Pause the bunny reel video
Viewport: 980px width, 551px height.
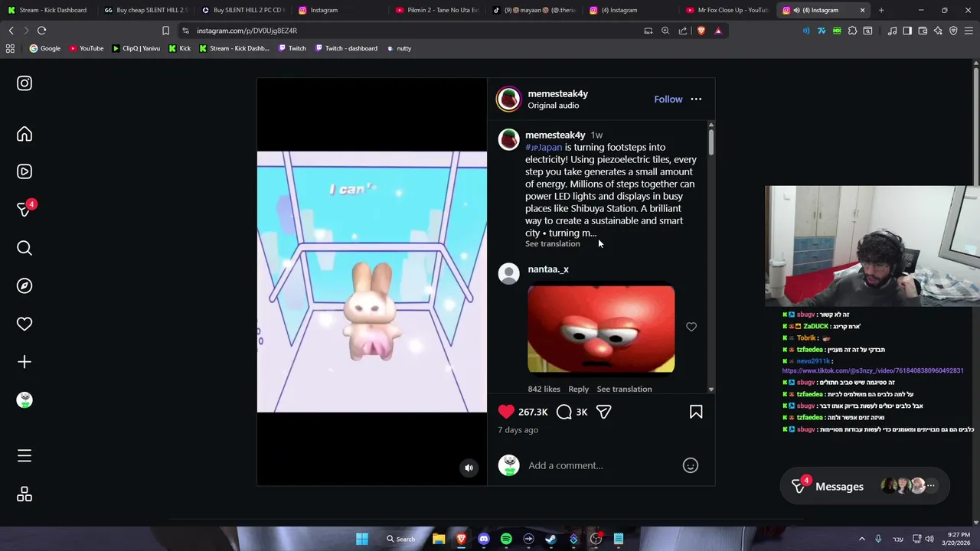coord(371,282)
